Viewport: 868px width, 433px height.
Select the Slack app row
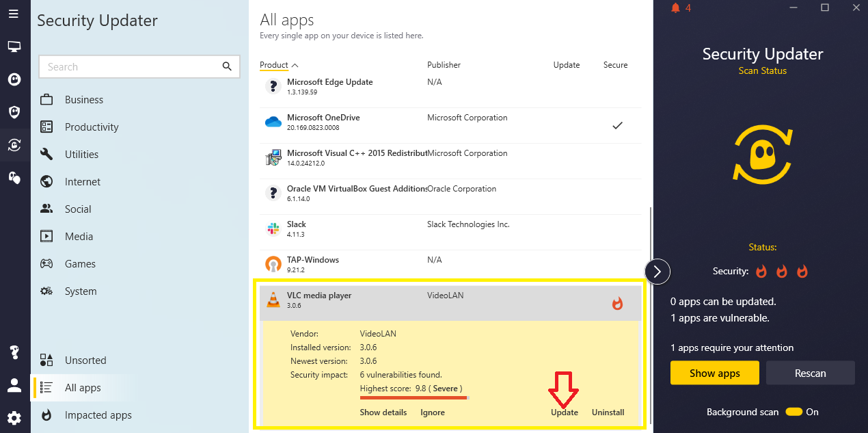click(x=450, y=232)
